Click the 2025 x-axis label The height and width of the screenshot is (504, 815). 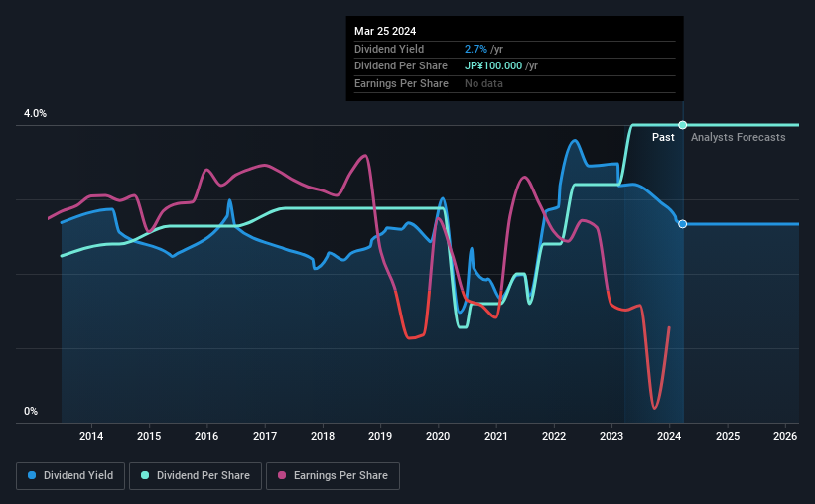point(728,436)
